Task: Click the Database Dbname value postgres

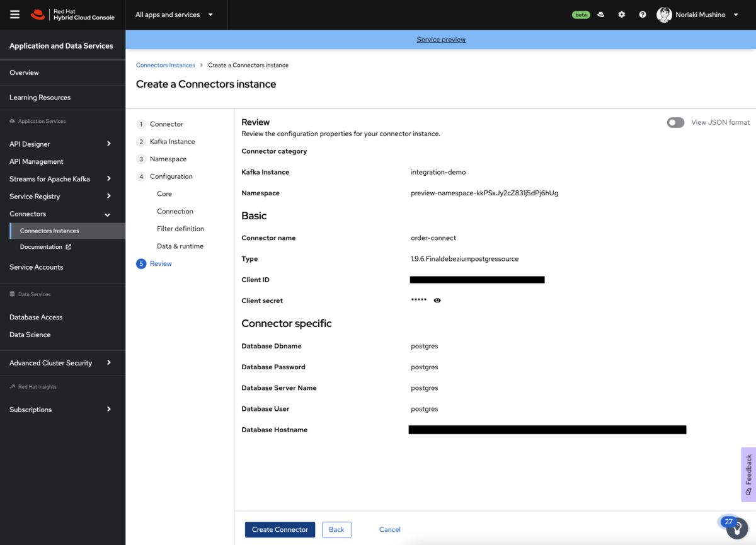Action: 425,346
